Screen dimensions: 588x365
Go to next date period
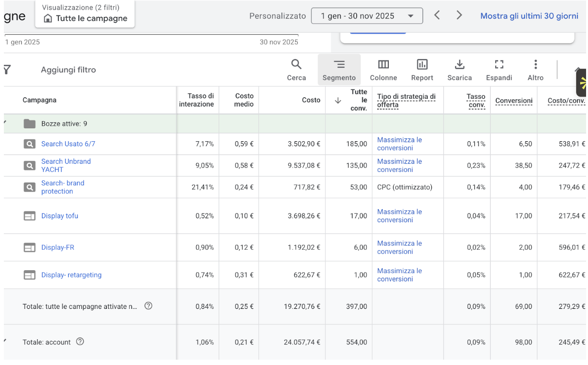coord(459,15)
